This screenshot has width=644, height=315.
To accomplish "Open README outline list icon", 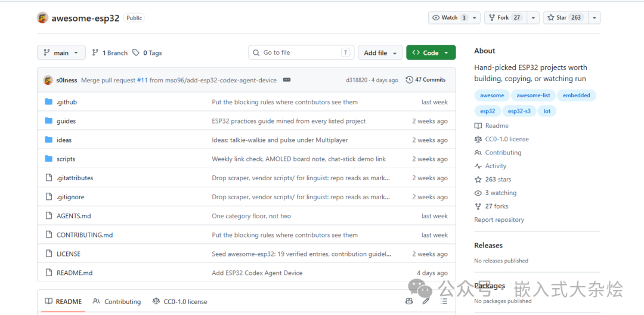I will pos(444,301).
